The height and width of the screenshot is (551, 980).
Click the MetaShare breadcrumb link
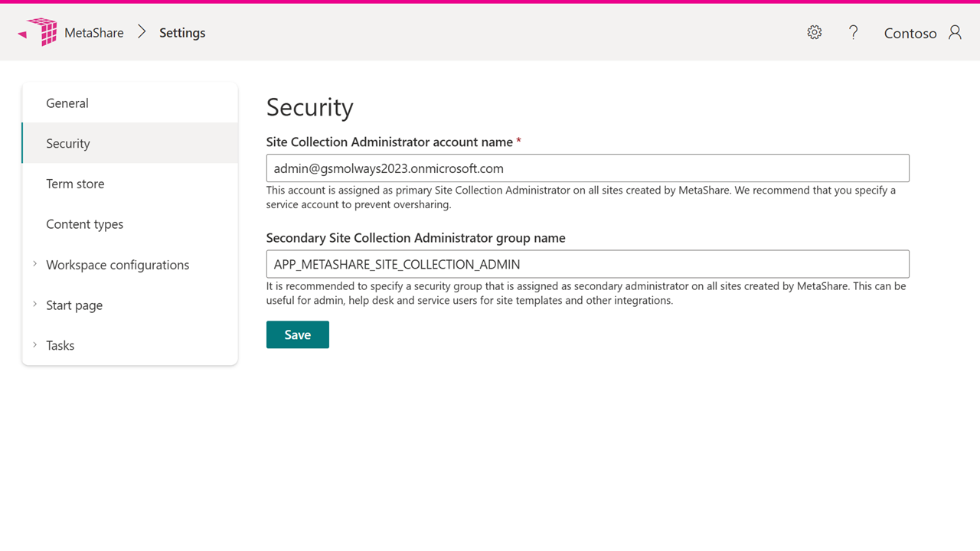pos(94,33)
